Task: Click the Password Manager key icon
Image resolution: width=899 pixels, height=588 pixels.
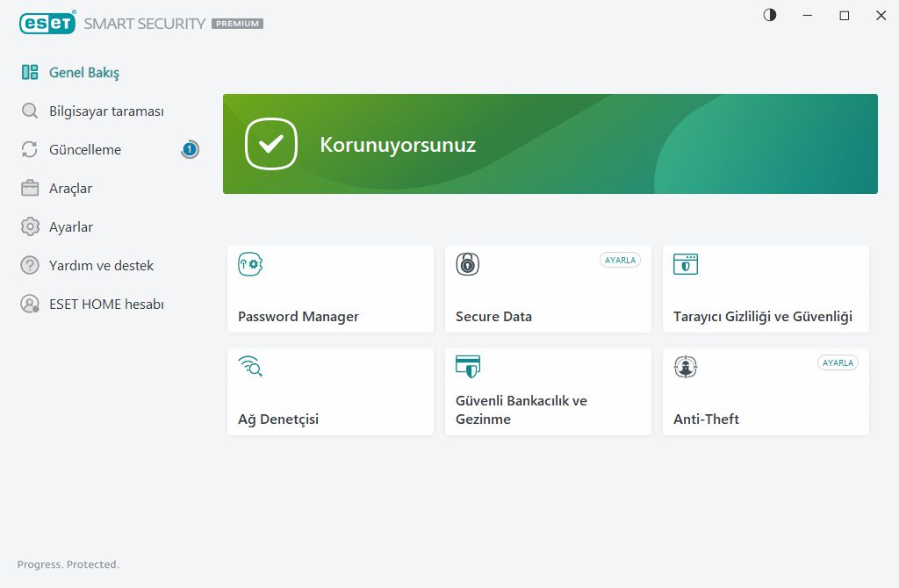Action: 251,264
